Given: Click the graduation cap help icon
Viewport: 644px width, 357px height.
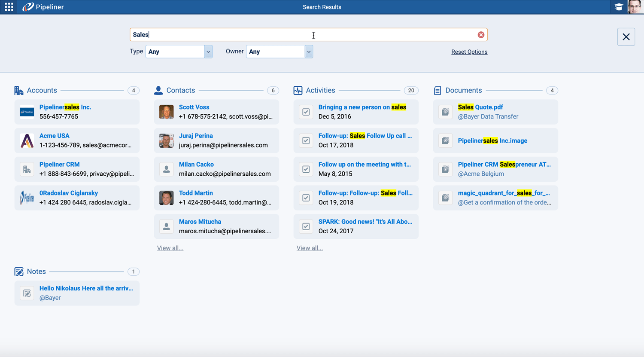Looking at the screenshot, I should click(x=619, y=7).
